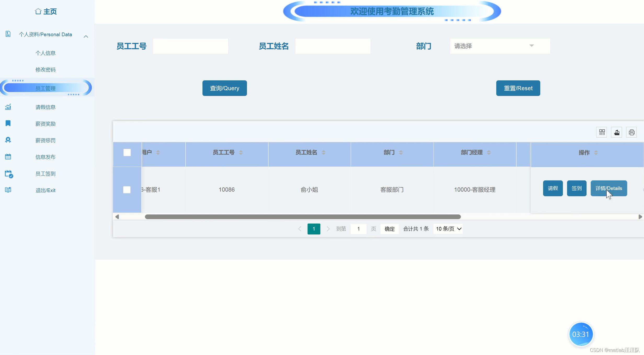Click the column filter grid icon

(602, 132)
